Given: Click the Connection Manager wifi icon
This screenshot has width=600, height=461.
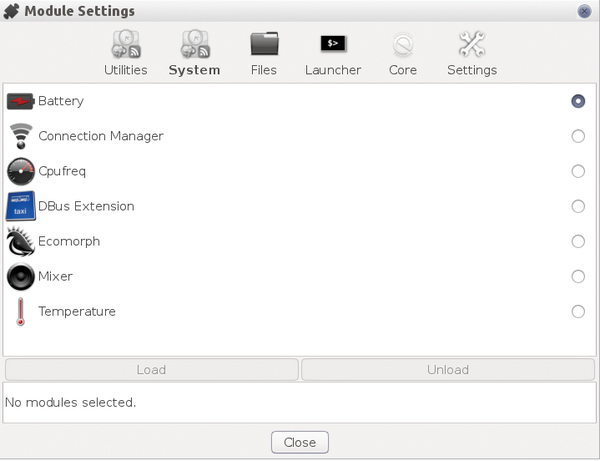Looking at the screenshot, I should point(20,136).
